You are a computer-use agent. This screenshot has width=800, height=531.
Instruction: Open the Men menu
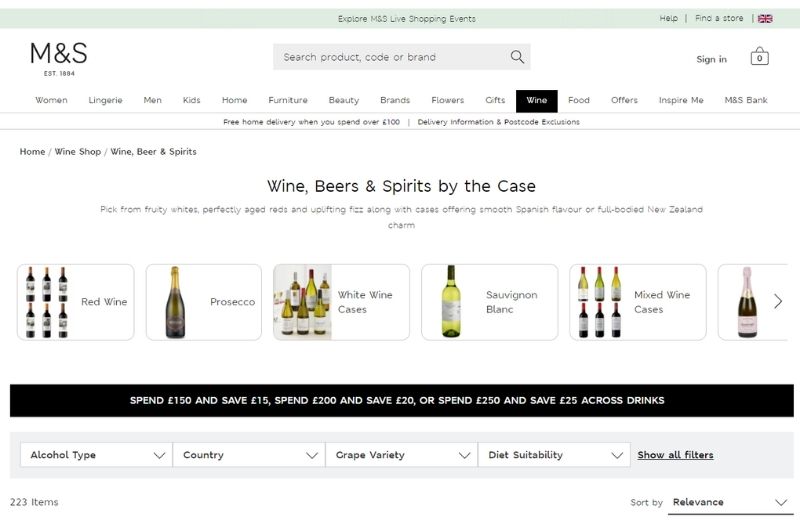coord(153,100)
